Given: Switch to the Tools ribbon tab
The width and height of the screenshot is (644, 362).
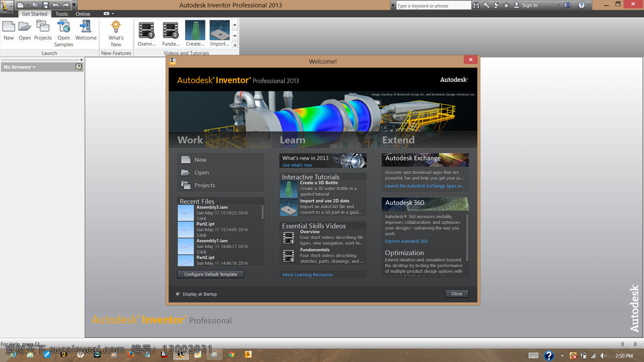Looking at the screenshot, I should (62, 14).
